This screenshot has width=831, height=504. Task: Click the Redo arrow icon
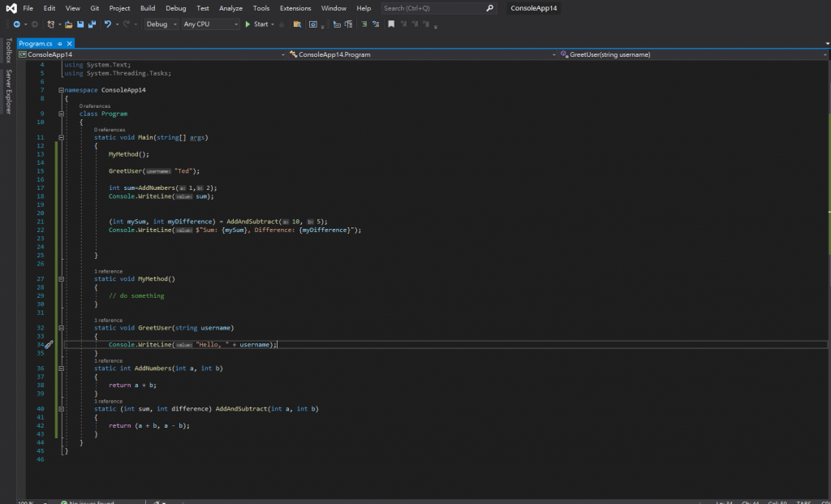126,24
